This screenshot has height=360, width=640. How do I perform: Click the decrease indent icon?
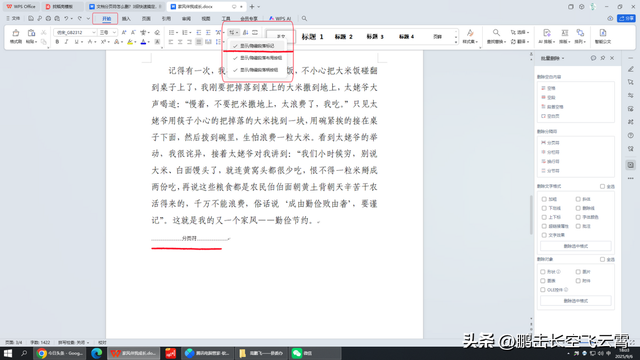(x=199, y=32)
